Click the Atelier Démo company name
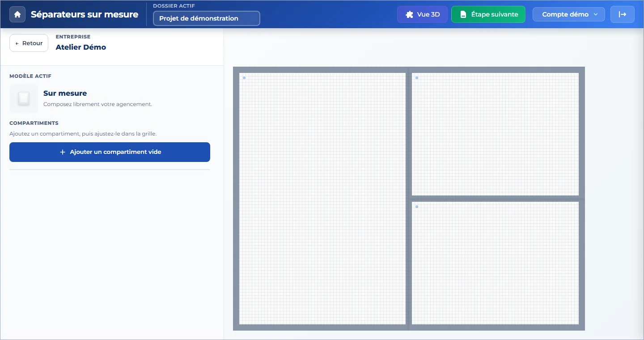 click(81, 47)
